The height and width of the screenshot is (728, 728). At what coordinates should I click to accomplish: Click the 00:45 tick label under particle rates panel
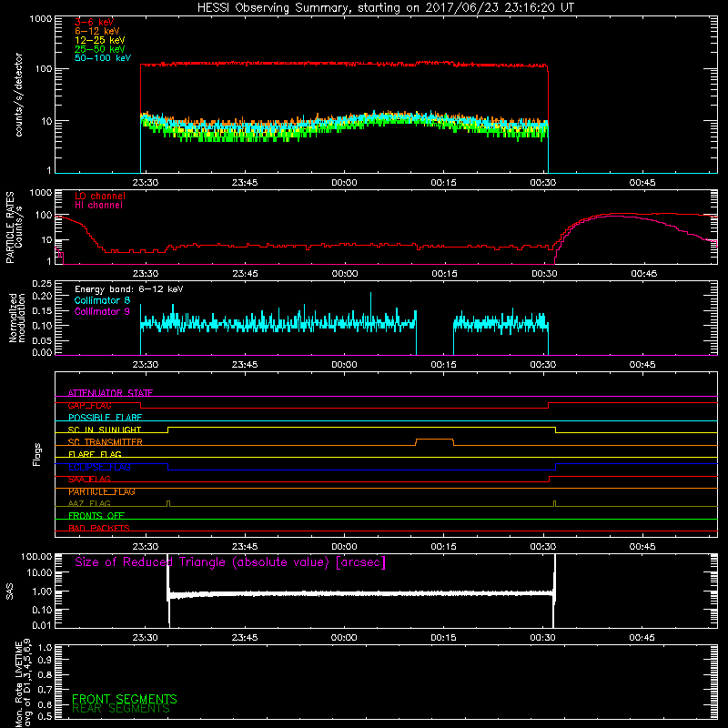(x=643, y=274)
